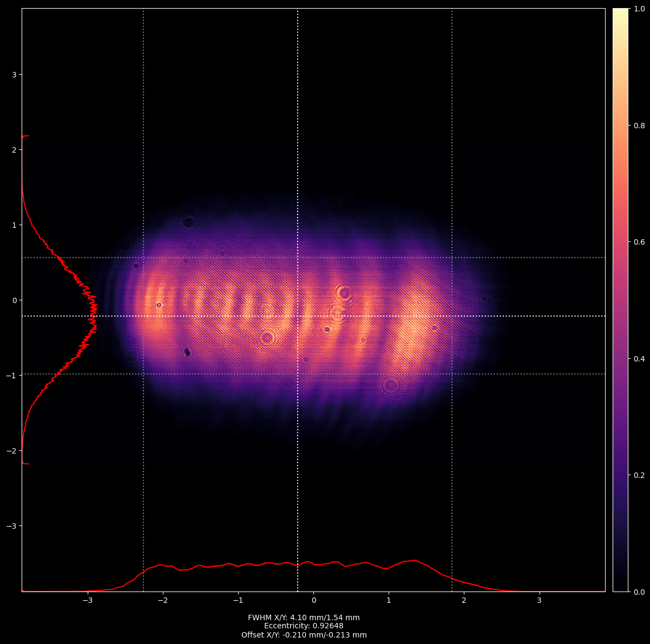The height and width of the screenshot is (644, 650).
Task: Click the dark dust spot at top left of beam
Action: 188,222
